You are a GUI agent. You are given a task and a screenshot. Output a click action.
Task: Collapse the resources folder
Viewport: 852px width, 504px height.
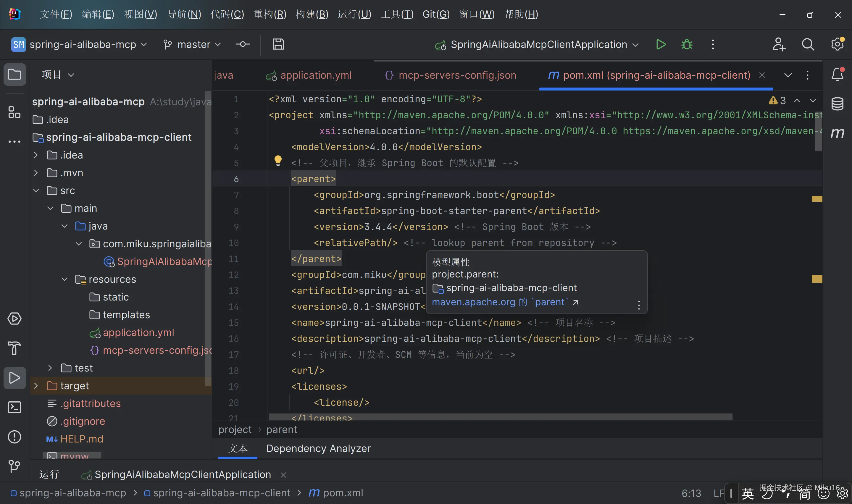(x=64, y=279)
